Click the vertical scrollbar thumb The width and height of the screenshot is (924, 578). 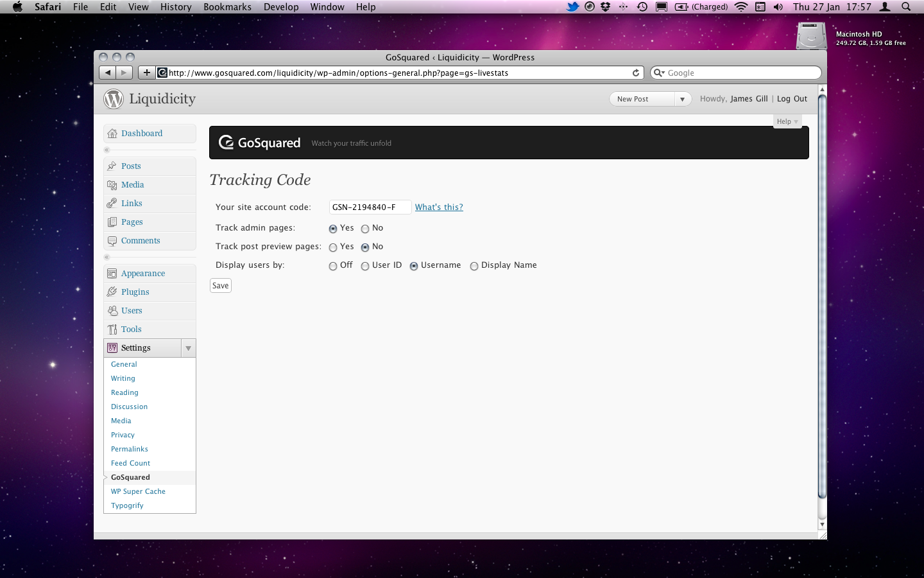coord(822,296)
